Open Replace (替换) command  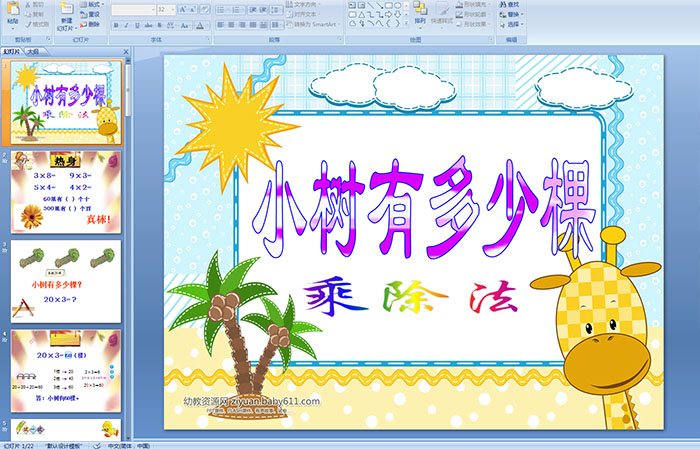click(x=512, y=14)
